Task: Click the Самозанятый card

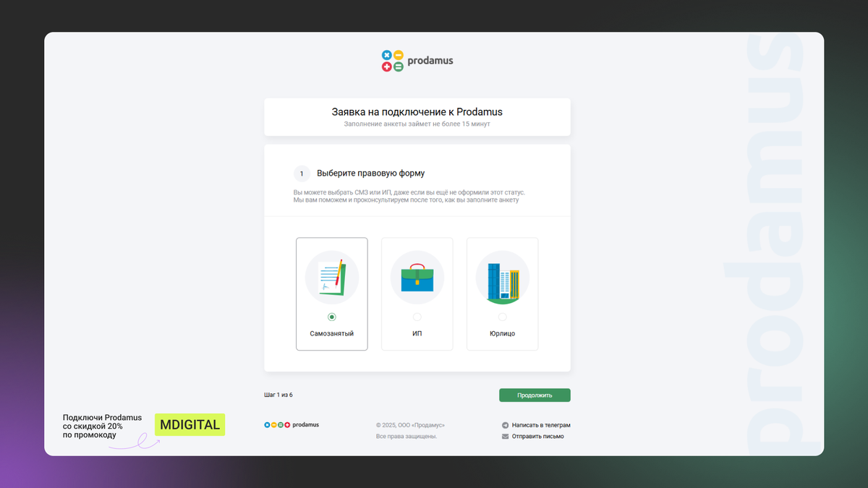Action: (x=331, y=294)
